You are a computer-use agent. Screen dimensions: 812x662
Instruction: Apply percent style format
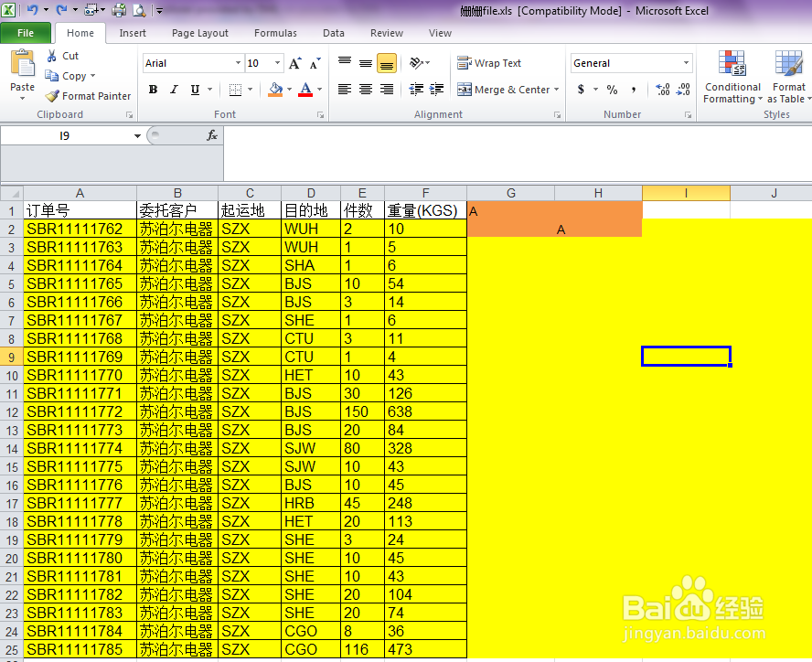612,89
